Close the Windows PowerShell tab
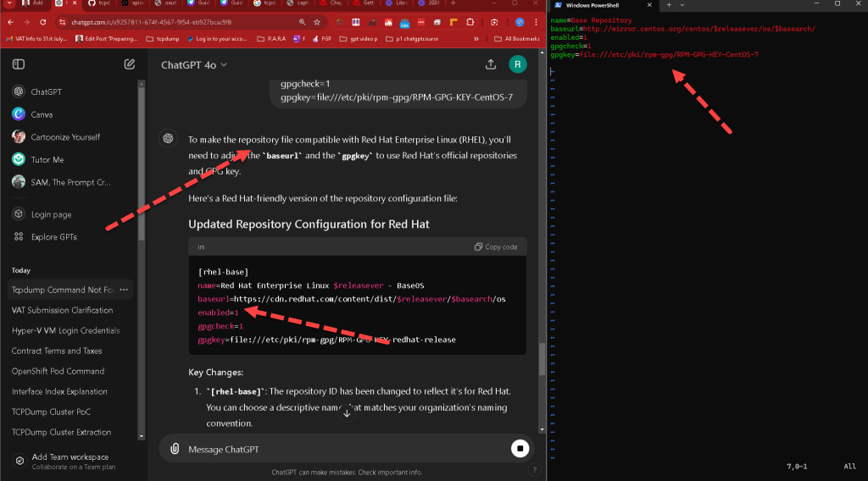Viewport: 868px width, 481px height. click(x=649, y=5)
